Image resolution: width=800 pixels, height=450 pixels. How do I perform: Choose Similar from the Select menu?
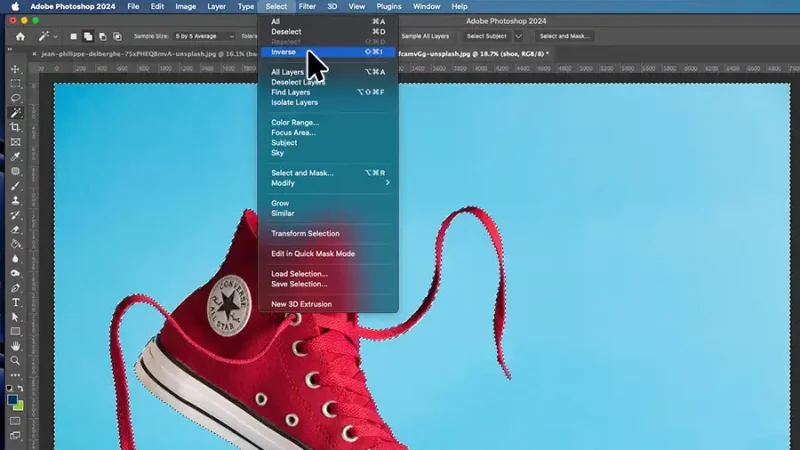[329, 213]
